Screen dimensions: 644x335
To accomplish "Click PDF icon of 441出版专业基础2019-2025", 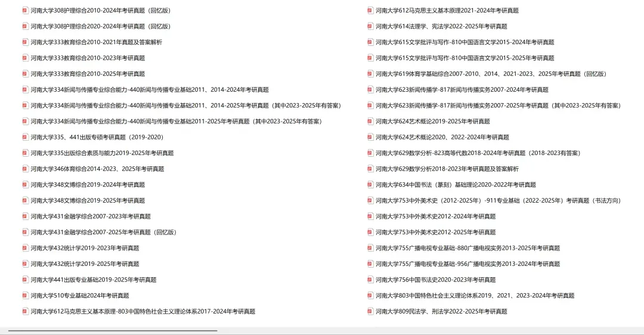I will [25, 280].
